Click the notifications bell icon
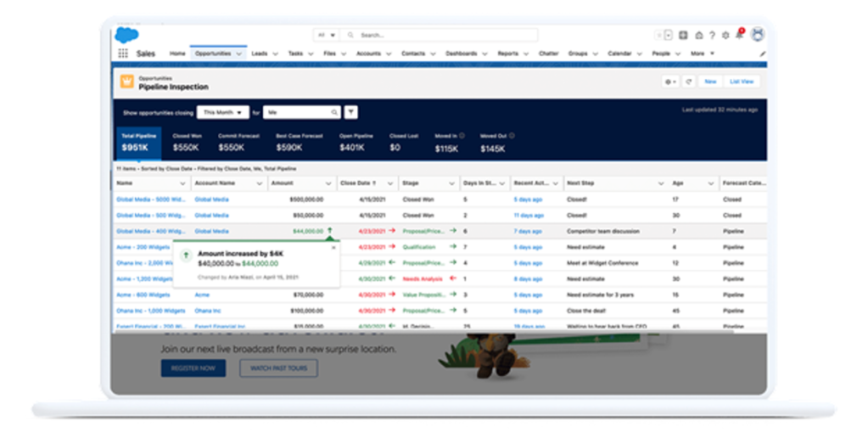Viewport: 868px width, 444px height. [x=739, y=35]
